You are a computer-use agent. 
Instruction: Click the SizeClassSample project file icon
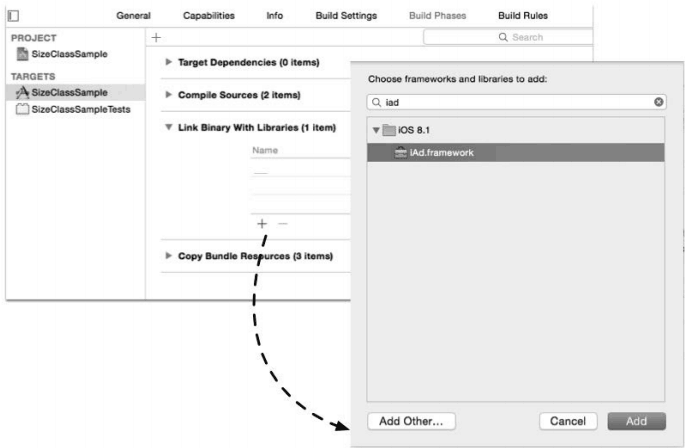tap(21, 54)
